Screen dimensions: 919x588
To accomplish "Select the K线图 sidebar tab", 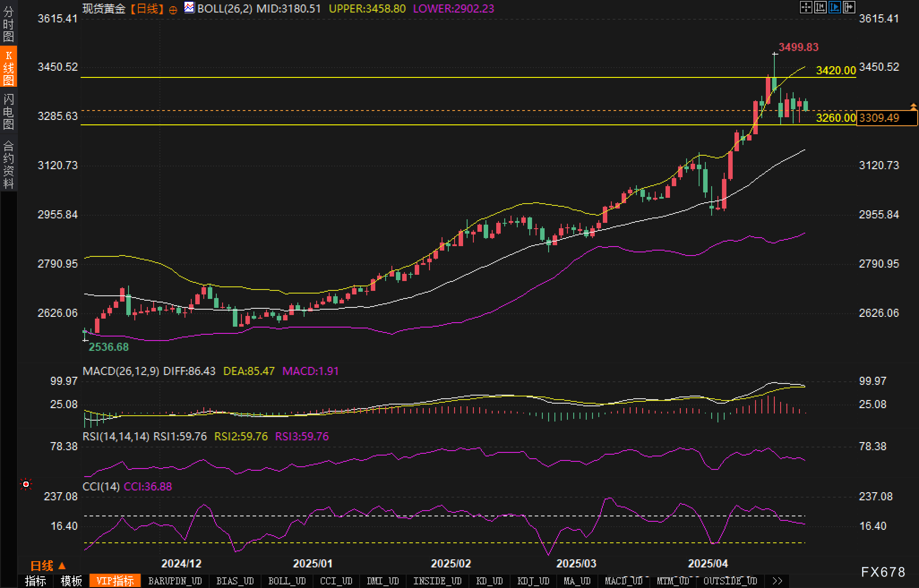I will coord(9,68).
